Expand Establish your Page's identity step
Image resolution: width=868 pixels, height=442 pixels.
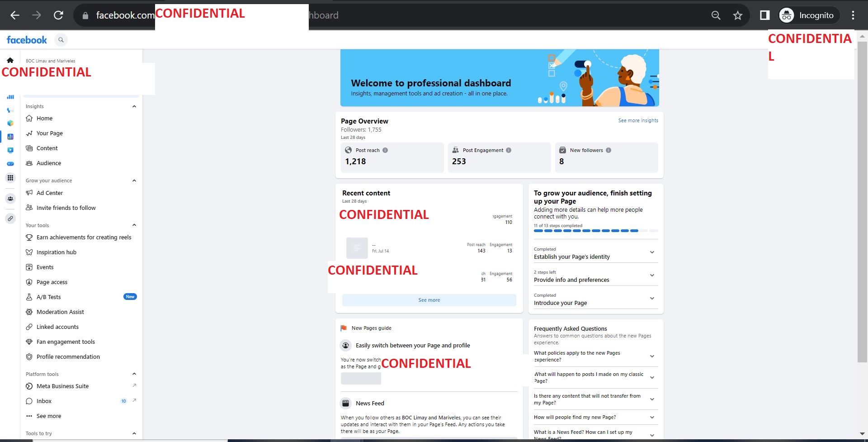(652, 252)
